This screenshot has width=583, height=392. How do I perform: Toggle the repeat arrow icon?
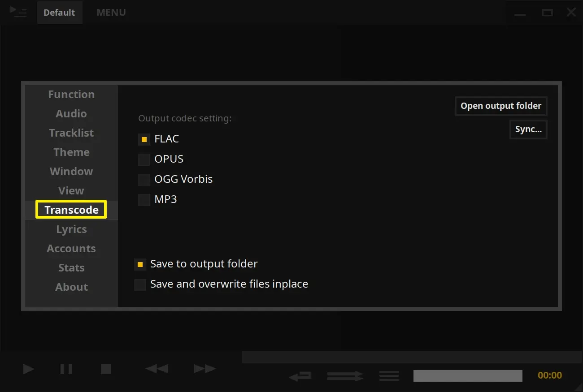(x=300, y=376)
